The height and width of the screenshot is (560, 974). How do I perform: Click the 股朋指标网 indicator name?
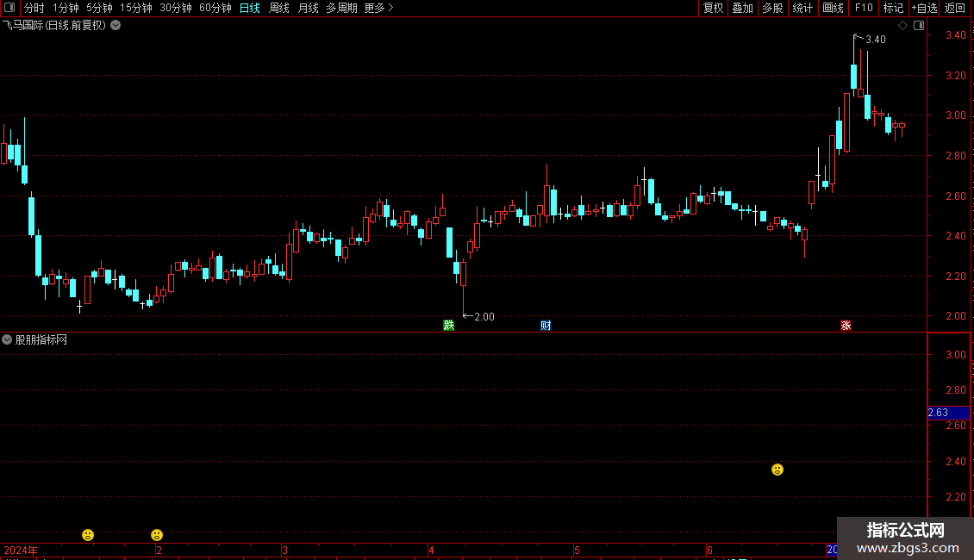pyautogui.click(x=41, y=339)
